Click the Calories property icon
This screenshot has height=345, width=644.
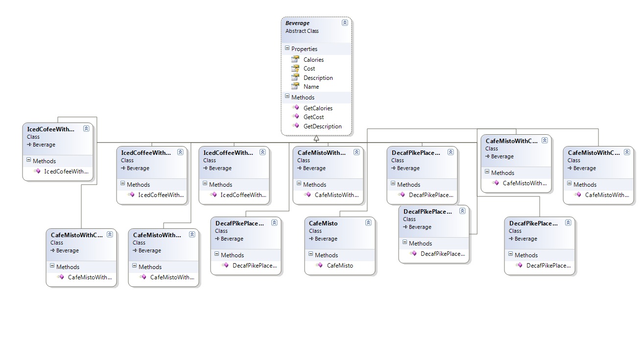(x=295, y=59)
